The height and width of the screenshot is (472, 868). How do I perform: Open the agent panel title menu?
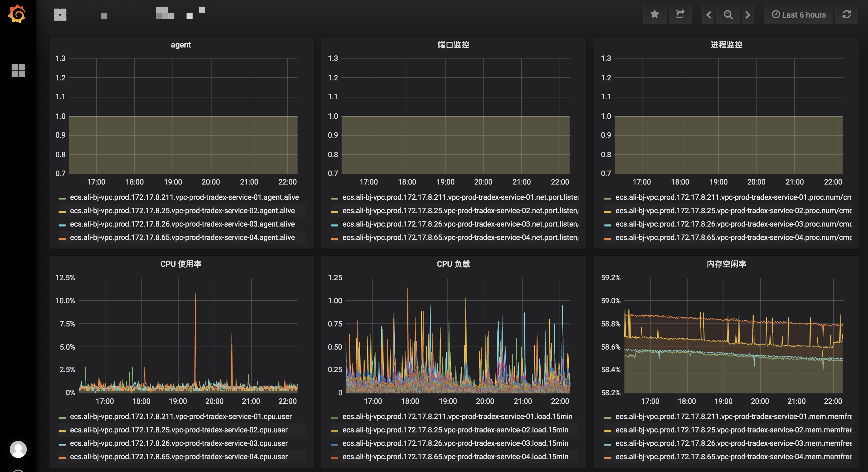[x=181, y=45]
